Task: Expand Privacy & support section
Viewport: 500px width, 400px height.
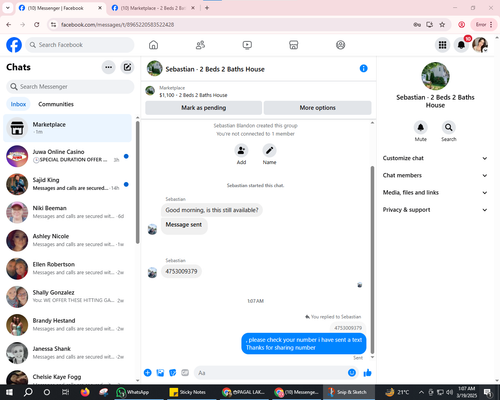Action: [435, 210]
